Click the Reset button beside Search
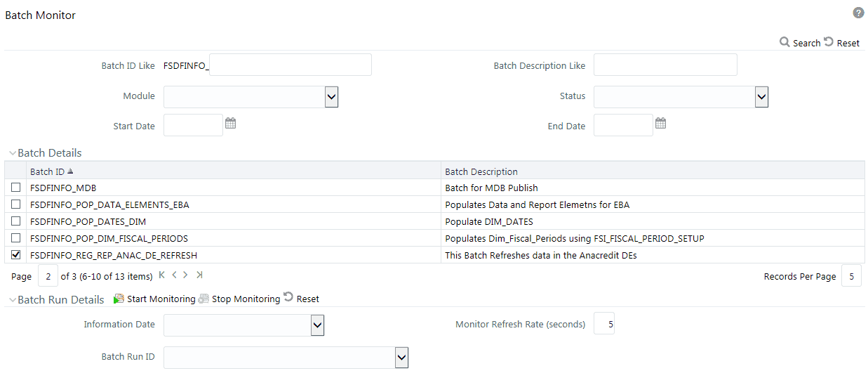 coord(841,42)
